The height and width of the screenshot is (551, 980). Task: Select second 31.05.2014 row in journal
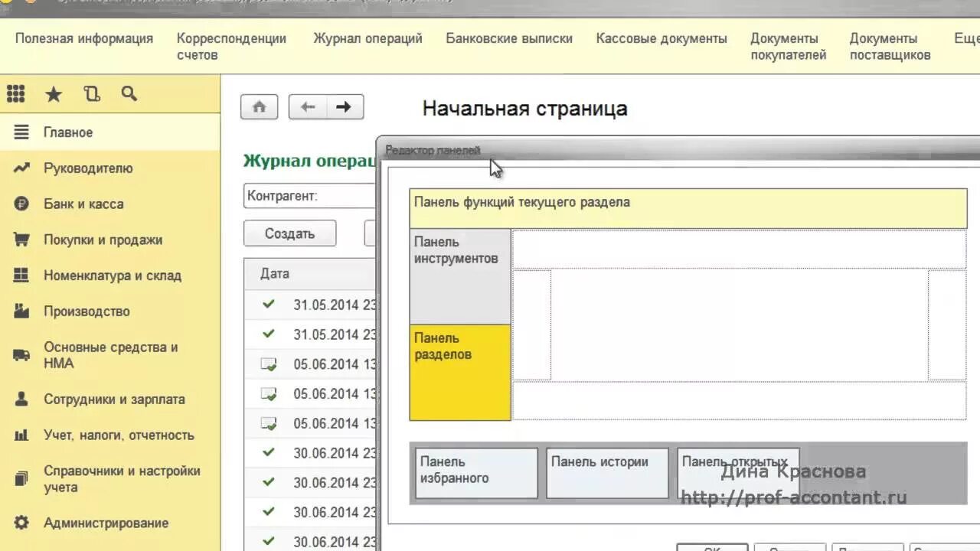click(x=310, y=334)
